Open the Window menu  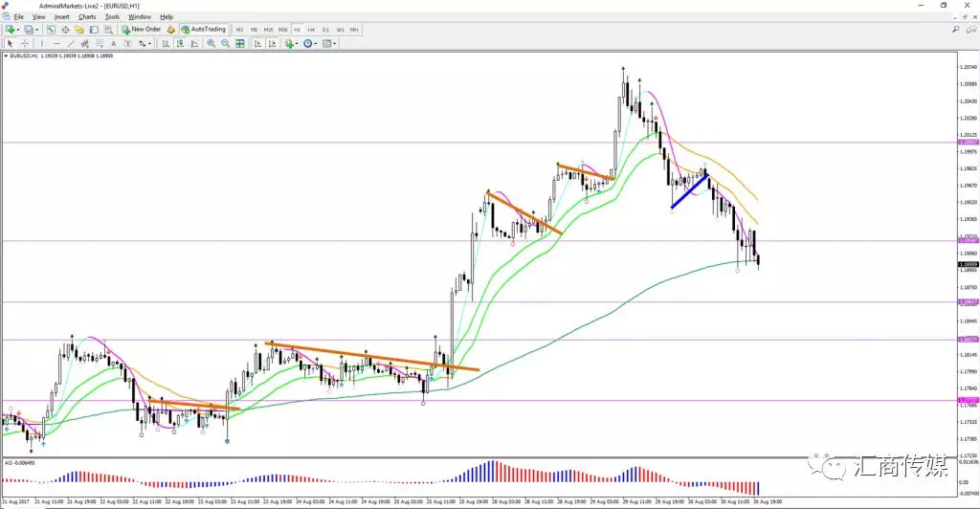[140, 17]
